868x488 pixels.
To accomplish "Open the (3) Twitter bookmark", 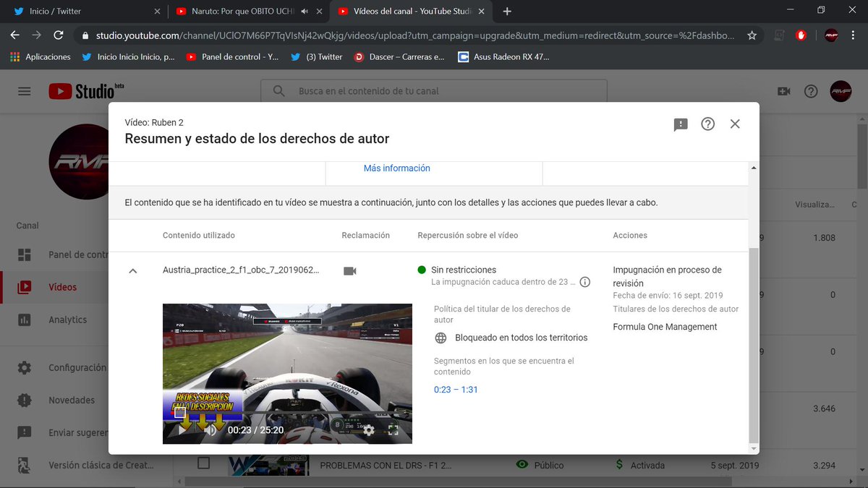I will coord(316,56).
